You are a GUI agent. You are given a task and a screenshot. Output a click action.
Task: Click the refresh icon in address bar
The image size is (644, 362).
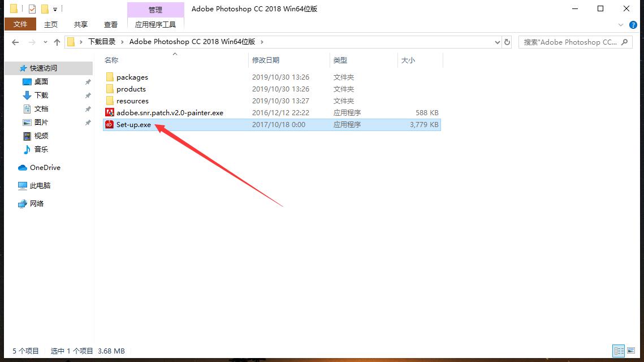(x=507, y=42)
